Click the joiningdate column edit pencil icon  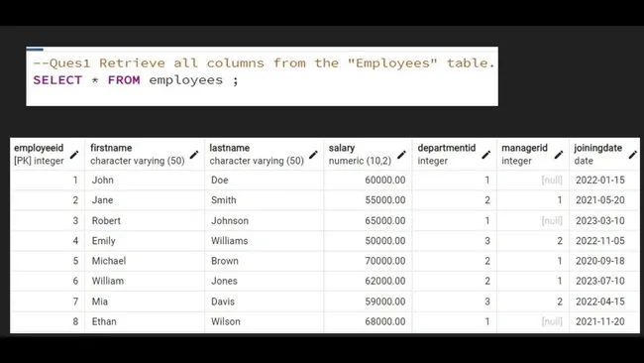633,155
